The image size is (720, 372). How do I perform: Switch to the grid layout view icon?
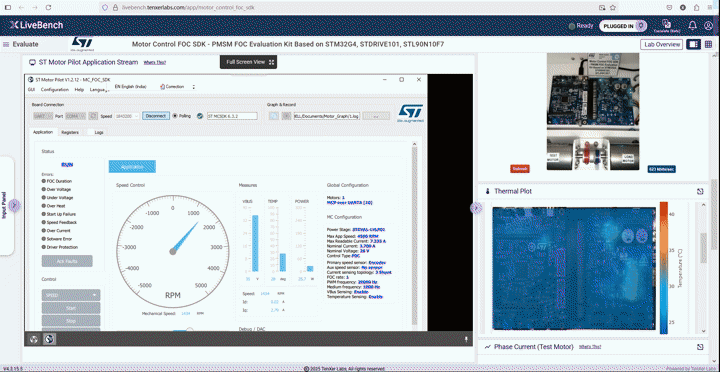[x=709, y=45]
